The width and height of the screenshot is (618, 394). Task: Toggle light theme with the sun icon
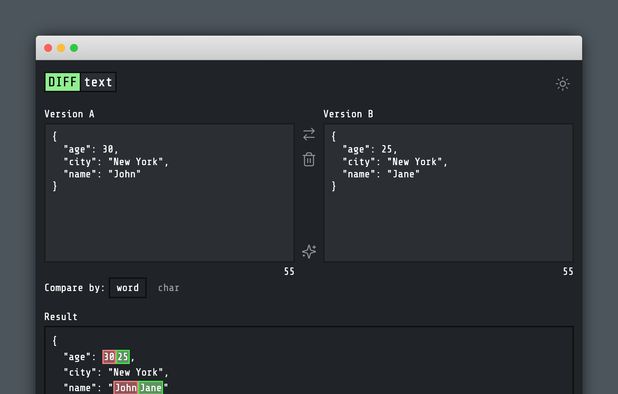coord(562,84)
